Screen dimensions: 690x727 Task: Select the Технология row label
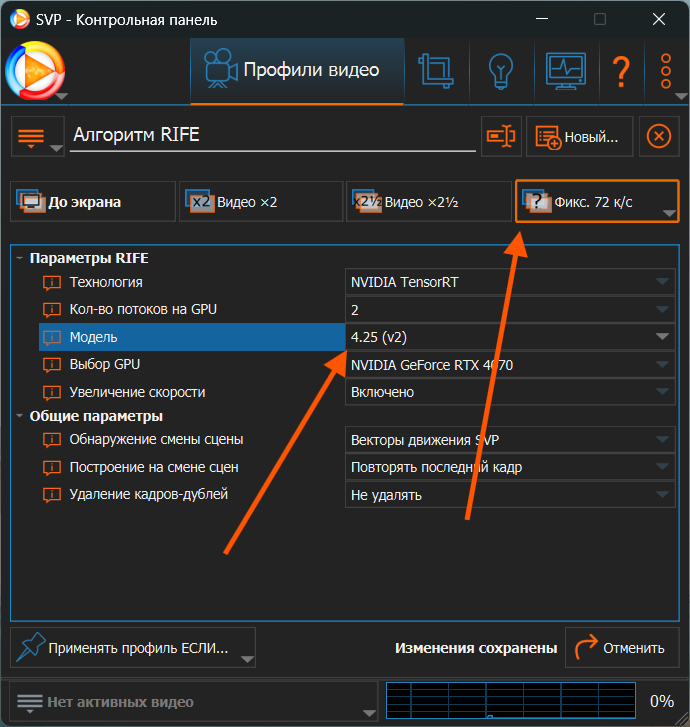(106, 282)
